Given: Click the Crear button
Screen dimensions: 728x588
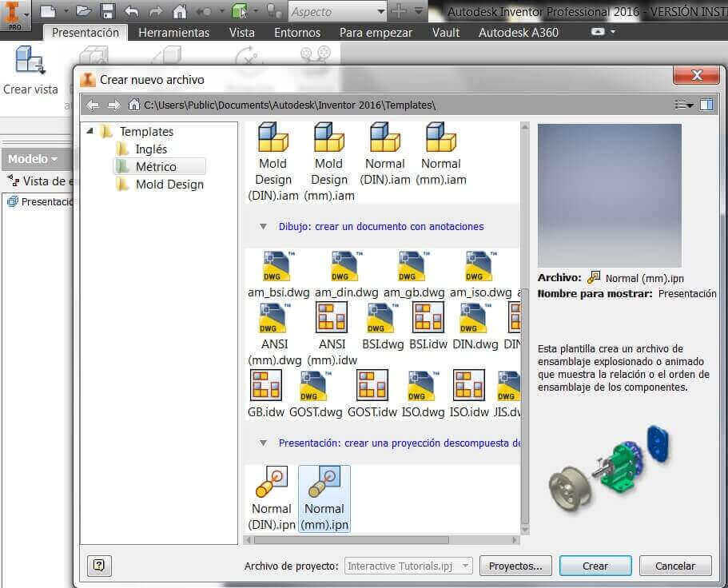Looking at the screenshot, I should coord(595,566).
